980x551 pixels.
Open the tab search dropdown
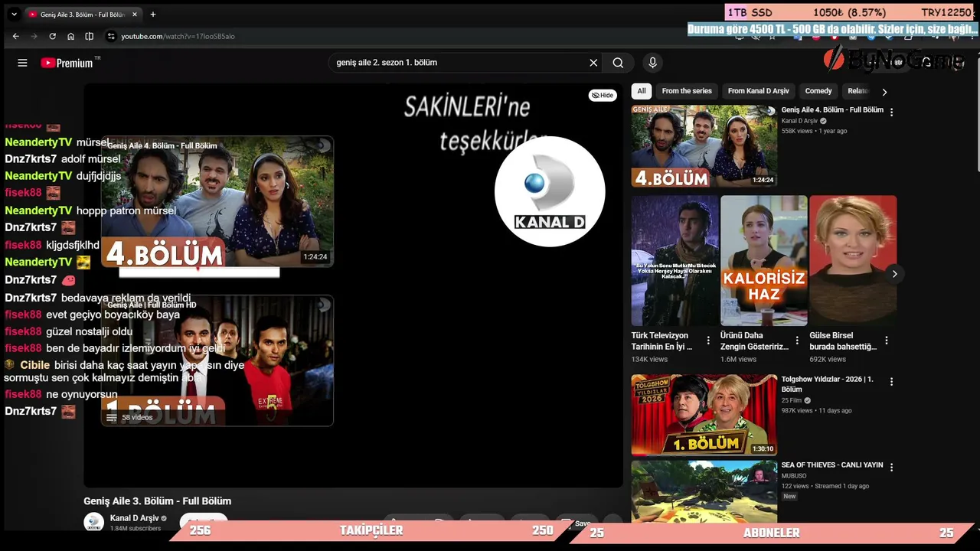pyautogui.click(x=14, y=14)
